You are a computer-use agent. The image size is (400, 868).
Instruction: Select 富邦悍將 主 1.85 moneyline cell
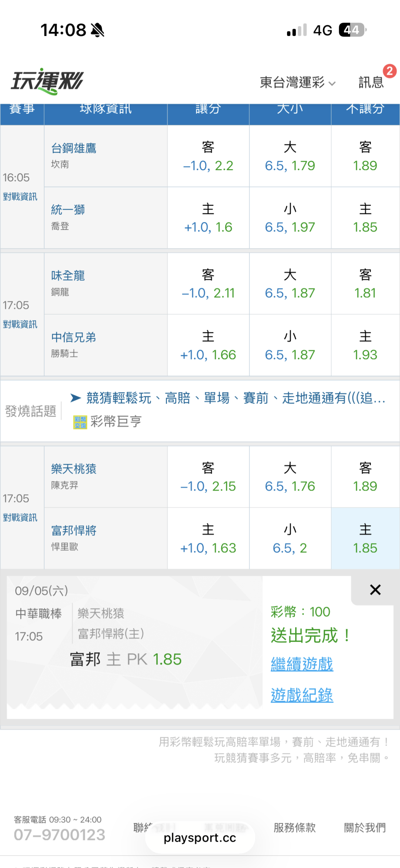coord(365,538)
